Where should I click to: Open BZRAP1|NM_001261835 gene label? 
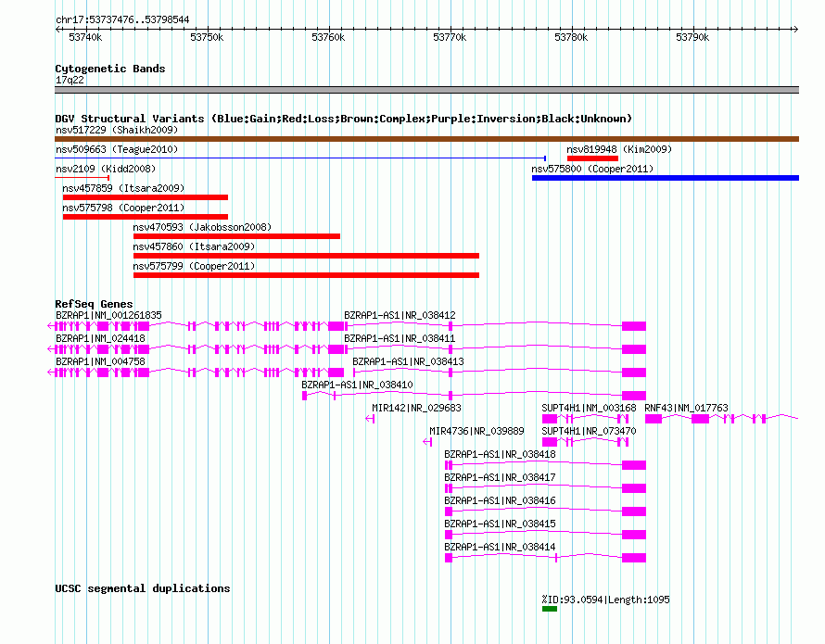[108, 315]
